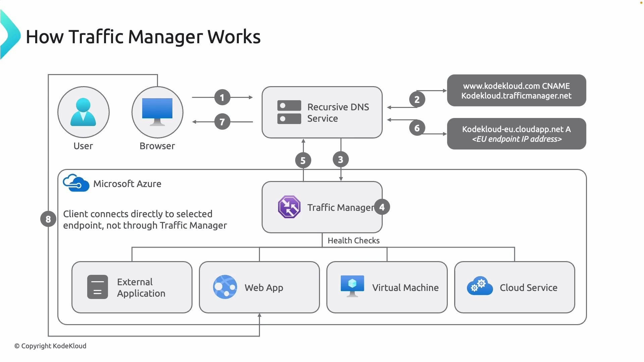Click the Microsoft Azure cloud icon

(x=76, y=182)
